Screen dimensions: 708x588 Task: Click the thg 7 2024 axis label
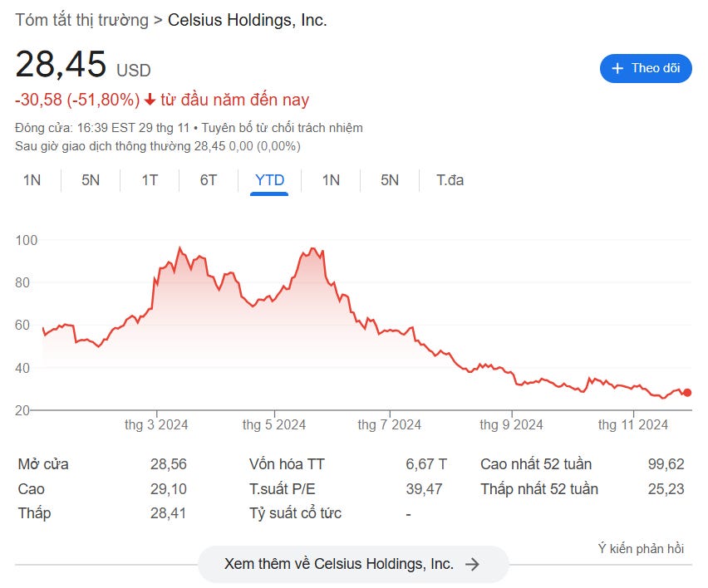(389, 424)
